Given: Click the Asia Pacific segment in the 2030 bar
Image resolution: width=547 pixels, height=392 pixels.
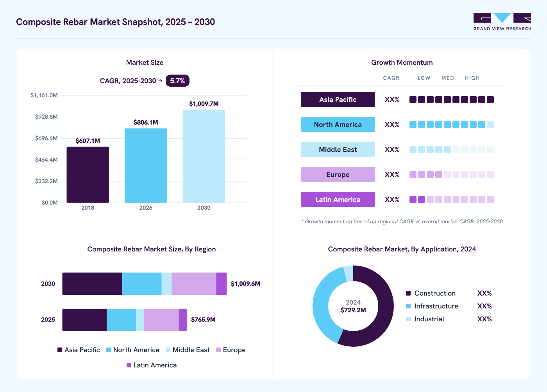Looking at the screenshot, I should pos(92,283).
